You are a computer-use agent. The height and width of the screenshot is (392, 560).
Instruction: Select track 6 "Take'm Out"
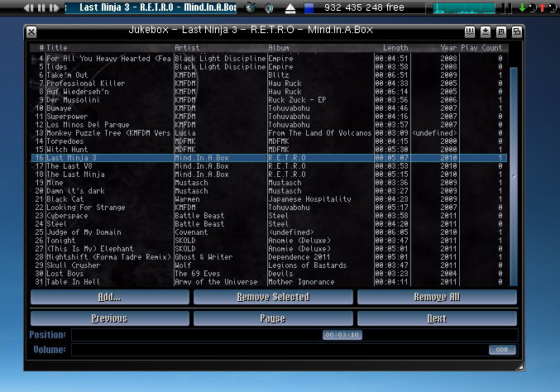pyautogui.click(x=269, y=75)
